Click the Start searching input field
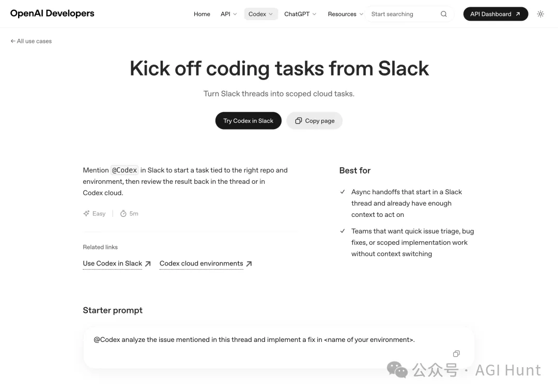The height and width of the screenshot is (392, 558). [x=403, y=14]
